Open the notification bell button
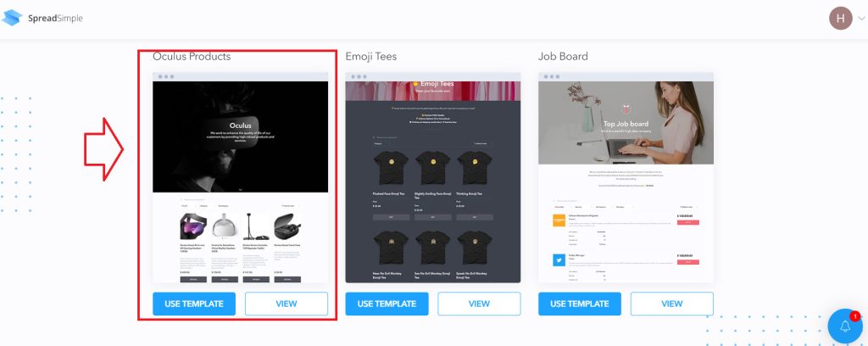Viewport: 868px width, 346px height. [x=845, y=326]
